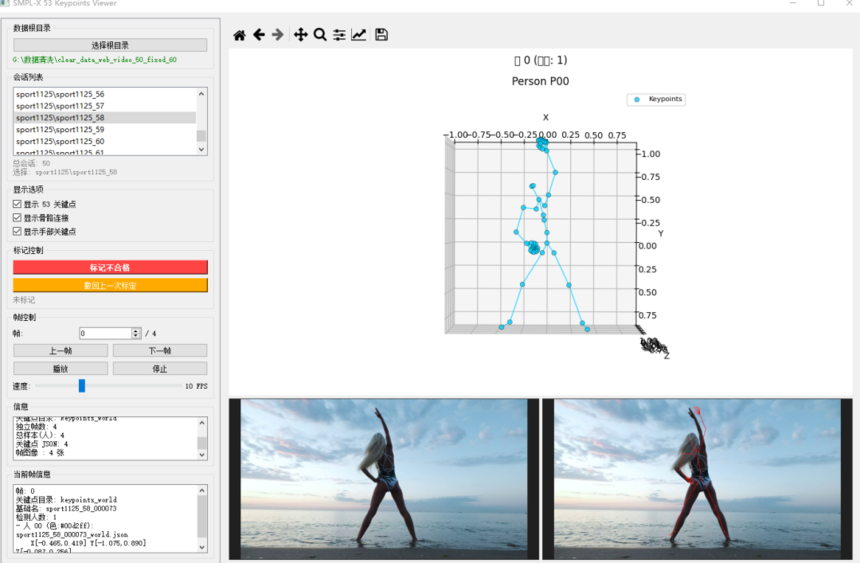Toggle 显示骨骼连接 checkbox

pos(17,218)
